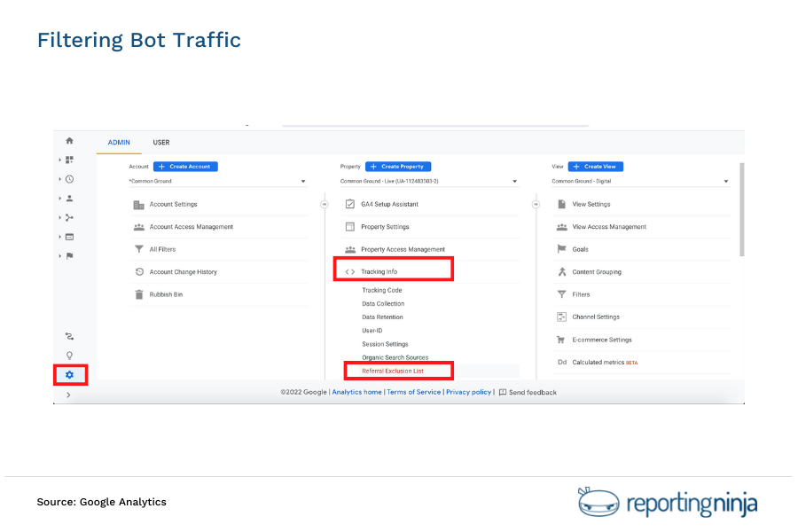Click the view Filters funnel icon
798x532 pixels.
tap(562, 294)
